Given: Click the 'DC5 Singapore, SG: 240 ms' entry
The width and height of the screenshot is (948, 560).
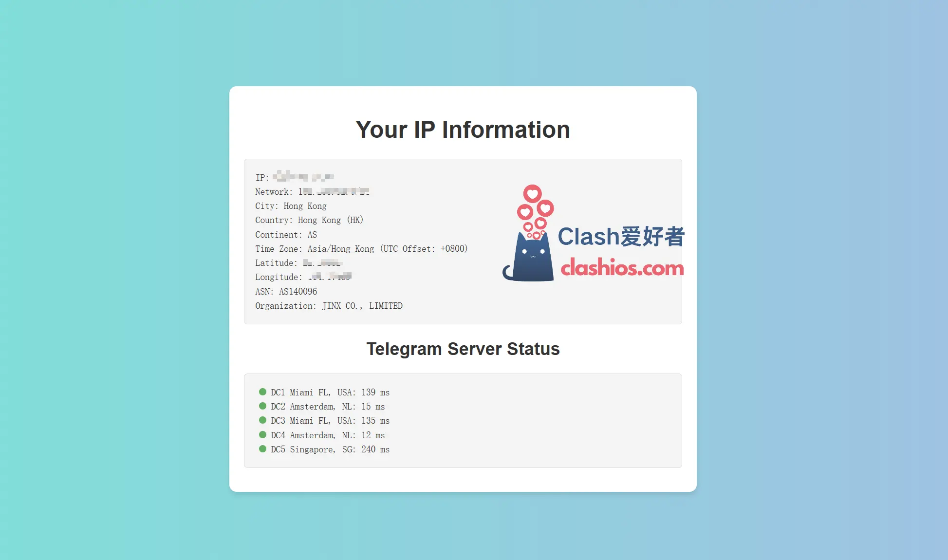Looking at the screenshot, I should pyautogui.click(x=330, y=449).
